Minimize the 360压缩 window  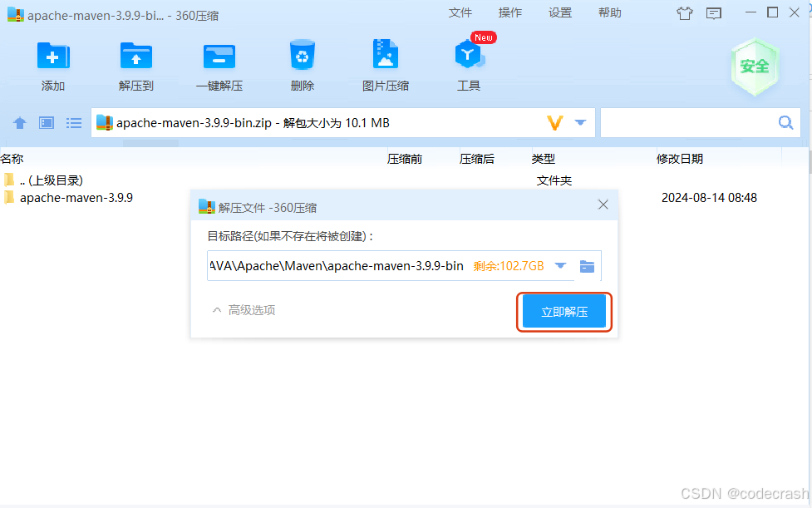[750, 12]
